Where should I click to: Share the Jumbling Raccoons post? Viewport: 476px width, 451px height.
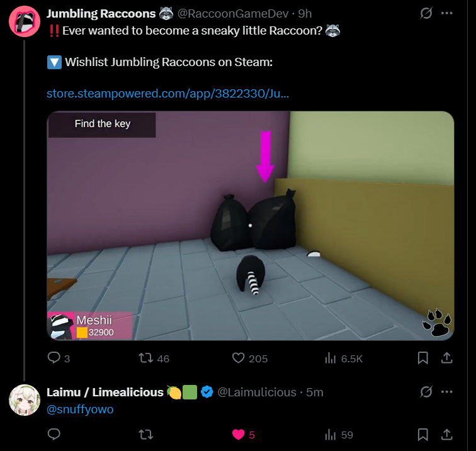[446, 358]
